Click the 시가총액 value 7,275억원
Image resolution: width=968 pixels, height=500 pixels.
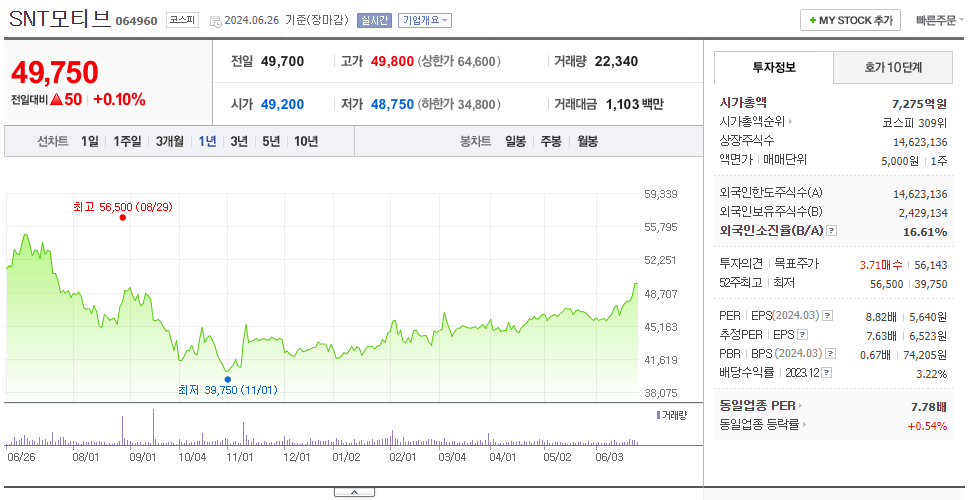[920, 103]
